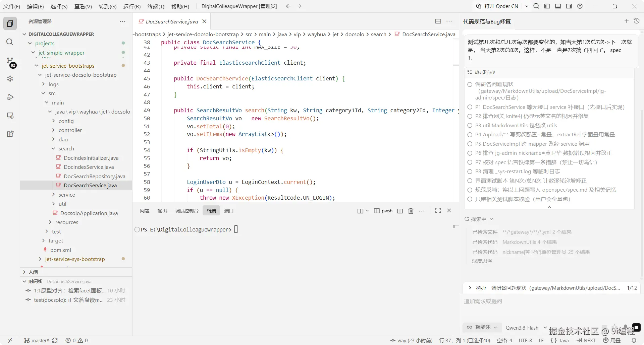Check the P6 jg-admin nickname todo

[470, 153]
